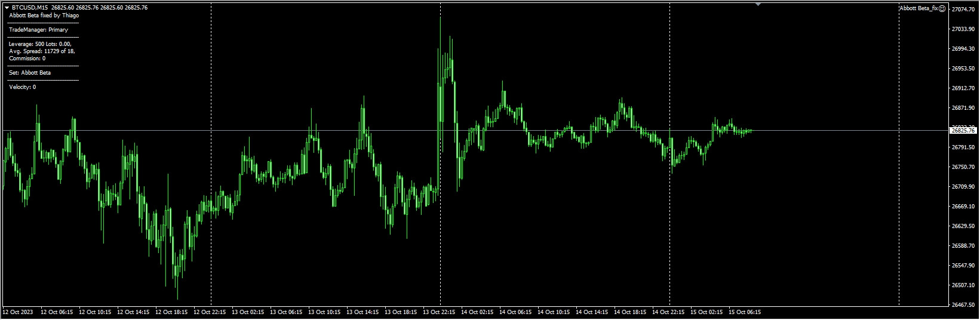This screenshot has width=980, height=320.
Task: Click the current price tag 26825.76
Action: [963, 130]
